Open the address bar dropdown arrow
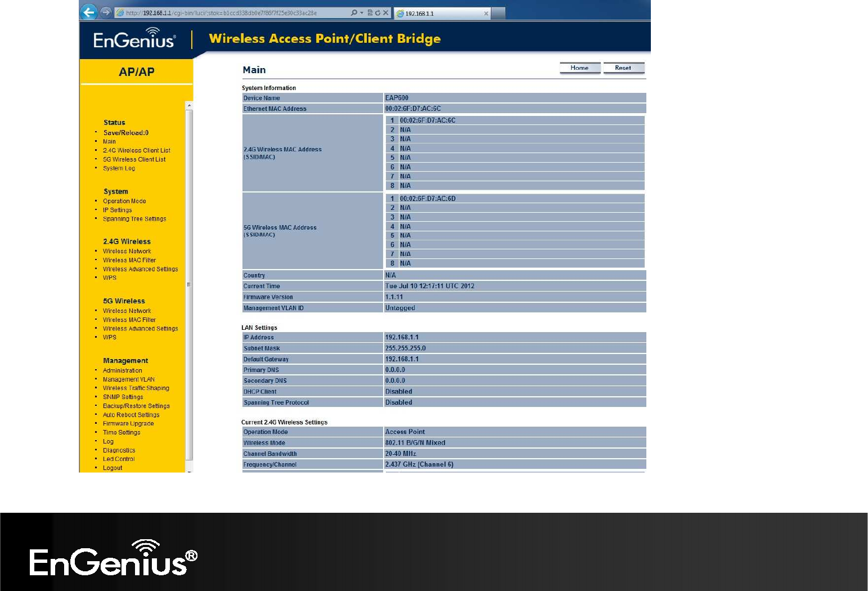Image resolution: width=868 pixels, height=591 pixels. point(362,13)
